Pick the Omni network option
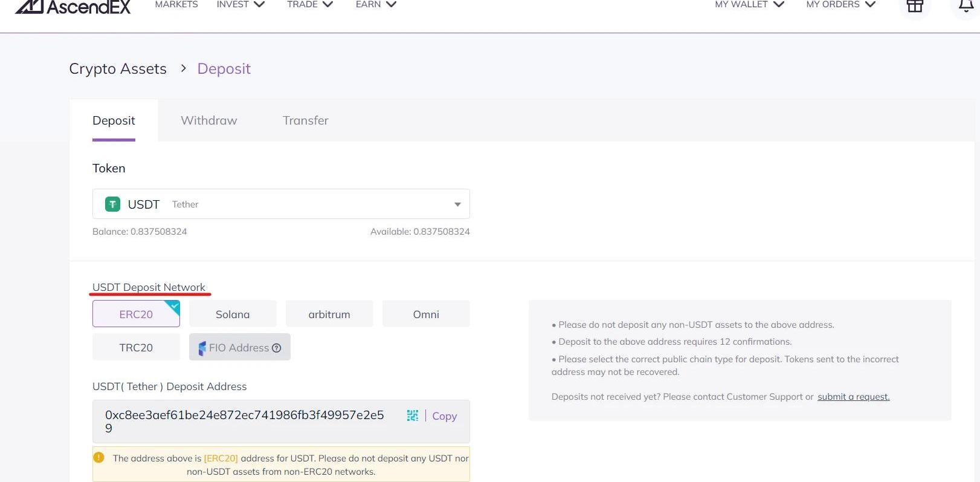Viewport: 980px width, 482px height. (x=426, y=314)
